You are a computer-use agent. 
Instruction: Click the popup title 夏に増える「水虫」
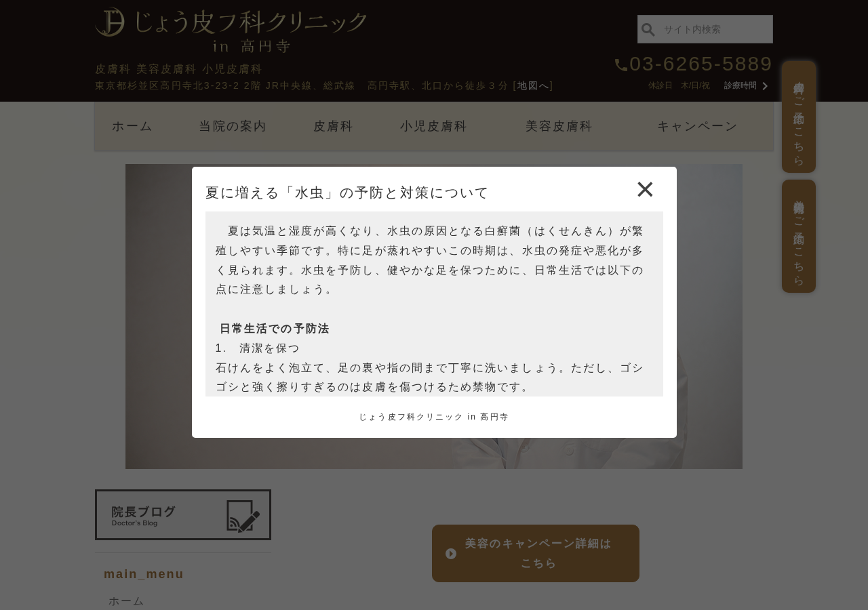(347, 192)
